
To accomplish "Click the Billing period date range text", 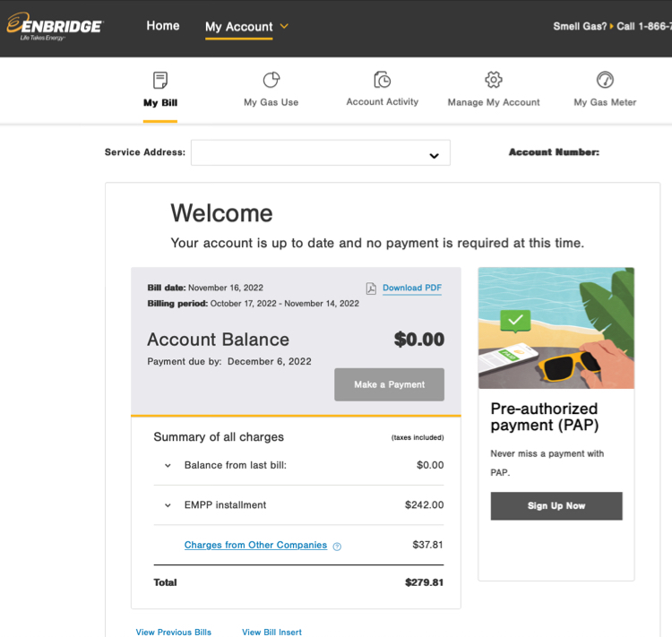I will click(254, 304).
